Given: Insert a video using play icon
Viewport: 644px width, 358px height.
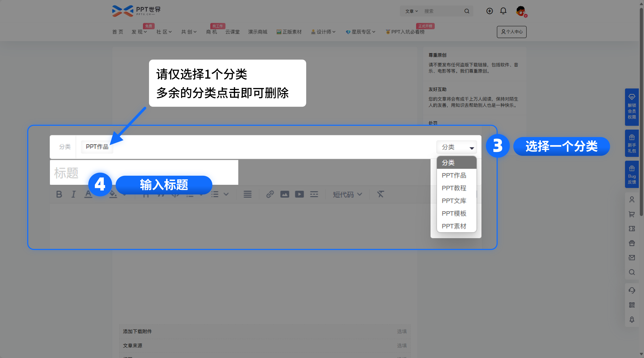Looking at the screenshot, I should point(299,194).
